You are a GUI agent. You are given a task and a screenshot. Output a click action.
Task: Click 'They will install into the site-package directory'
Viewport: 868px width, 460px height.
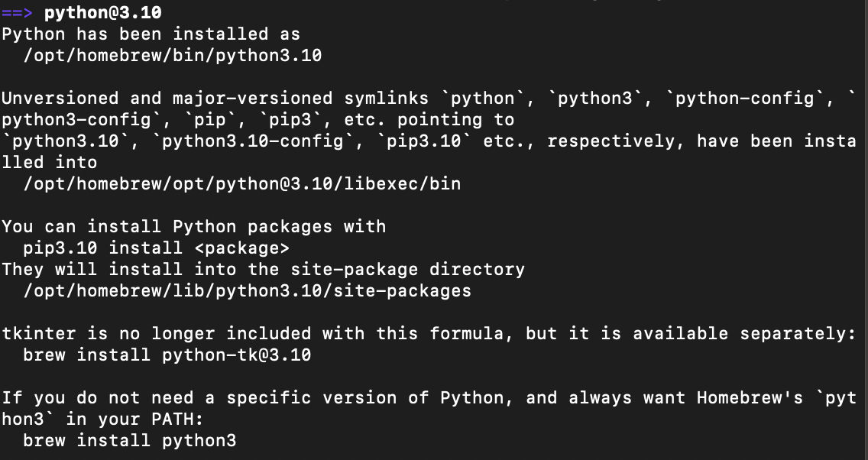pos(264,270)
